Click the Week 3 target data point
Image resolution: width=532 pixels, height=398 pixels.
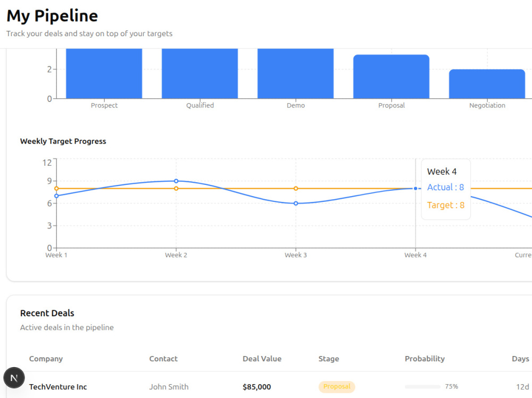[x=296, y=189]
